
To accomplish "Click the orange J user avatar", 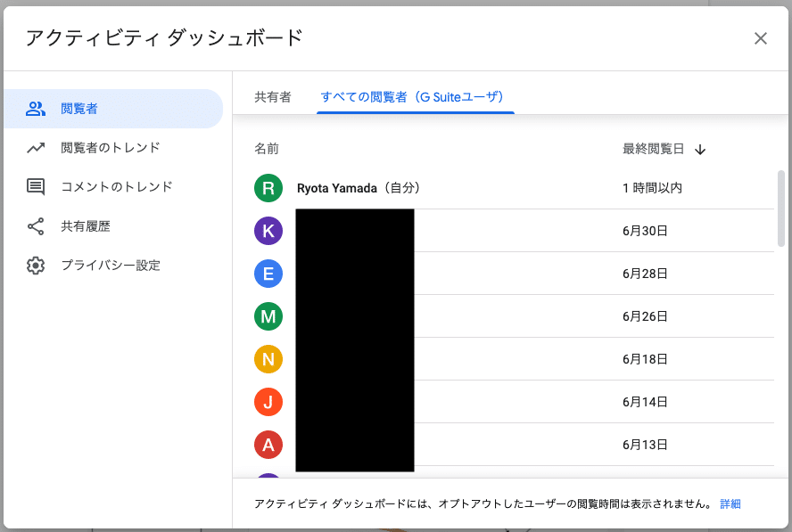I will (268, 402).
